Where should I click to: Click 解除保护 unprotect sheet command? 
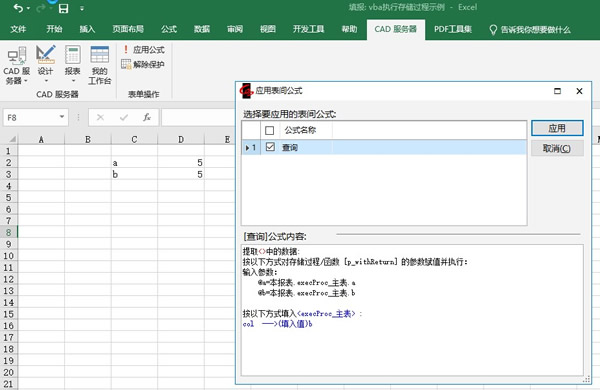[143, 64]
